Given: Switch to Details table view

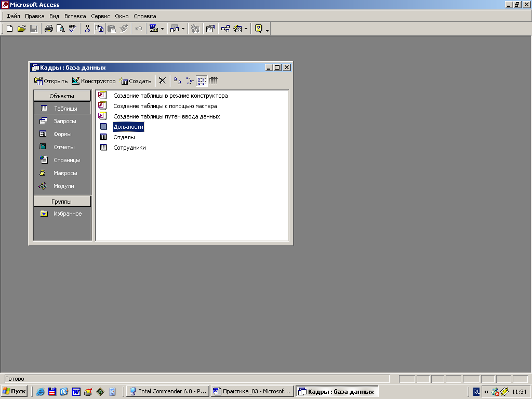Looking at the screenshot, I should (x=214, y=81).
